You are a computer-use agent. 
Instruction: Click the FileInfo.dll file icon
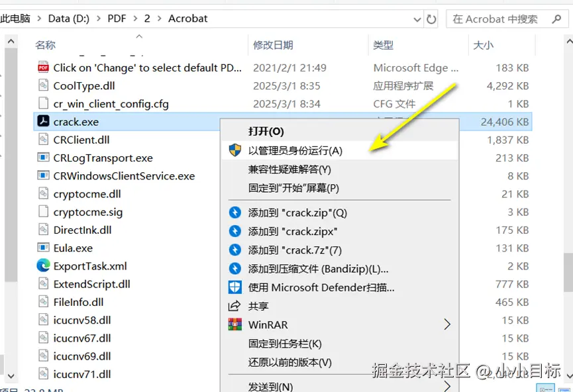(43, 302)
